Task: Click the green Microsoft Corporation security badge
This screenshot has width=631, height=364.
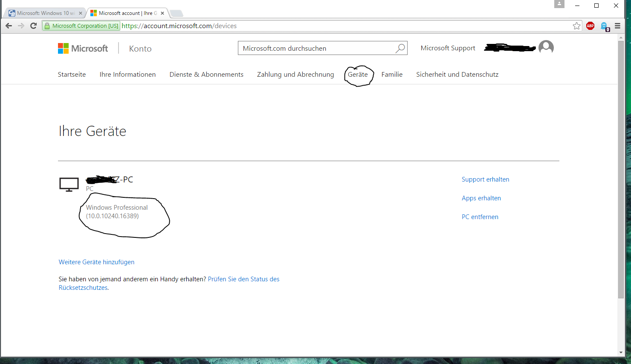Action: pyautogui.click(x=81, y=26)
